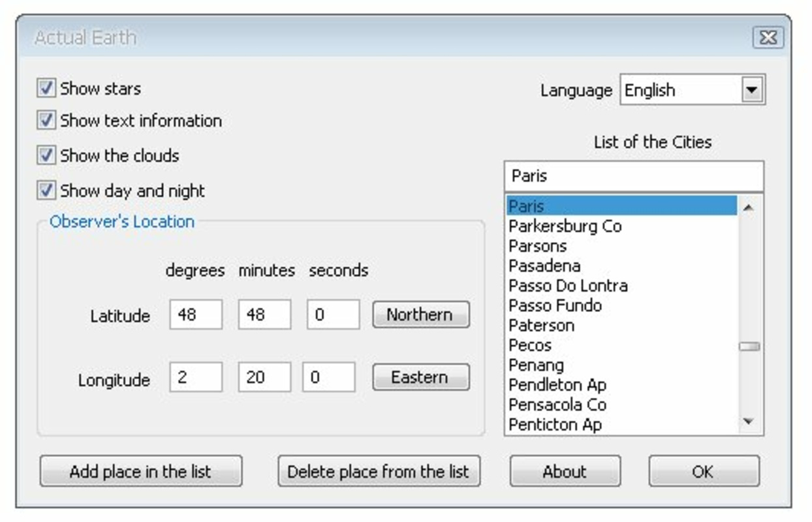The width and height of the screenshot is (812, 522).
Task: Select Passo Fundo in the list
Action: [x=621, y=305]
